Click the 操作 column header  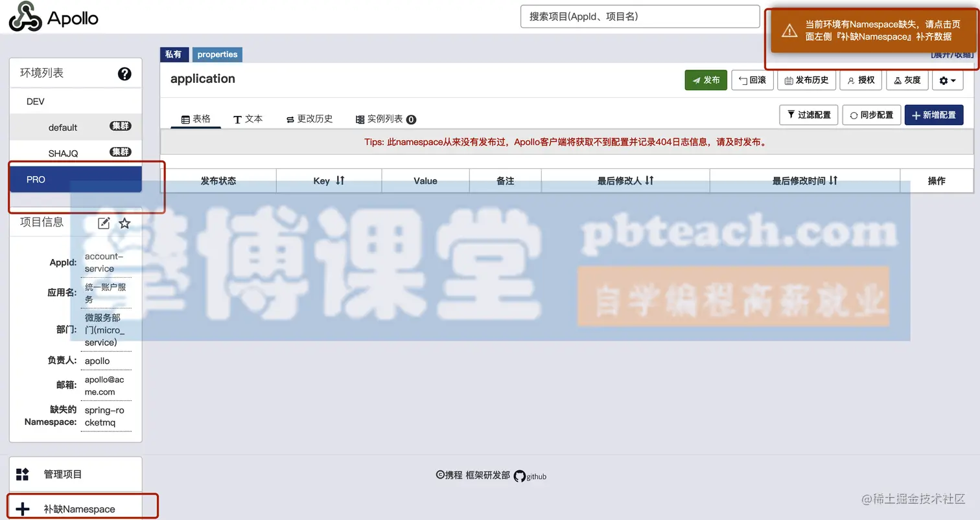[937, 181]
